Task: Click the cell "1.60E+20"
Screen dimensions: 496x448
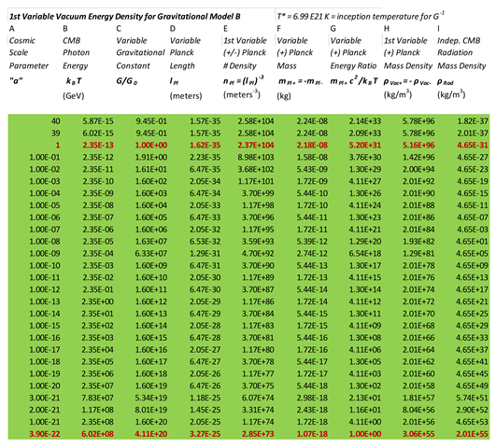Action: pos(151,422)
